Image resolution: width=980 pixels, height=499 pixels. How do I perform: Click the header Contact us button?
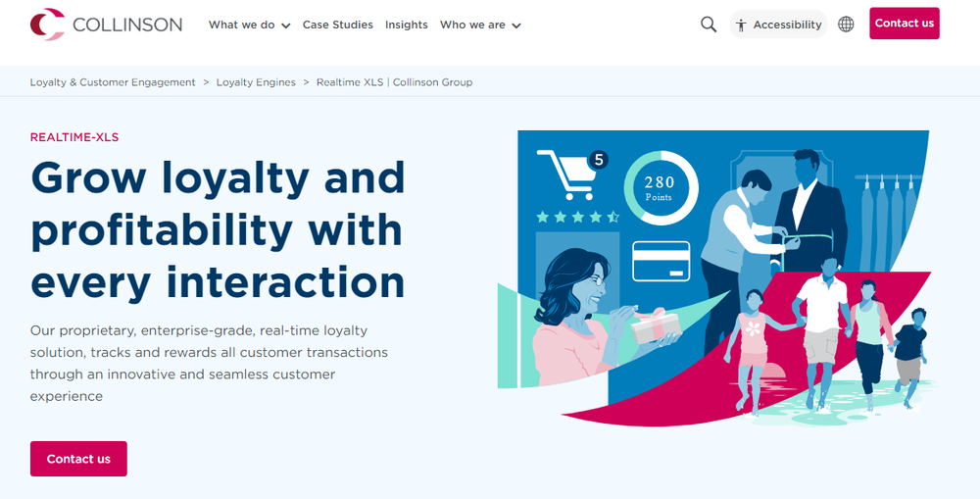(x=904, y=24)
